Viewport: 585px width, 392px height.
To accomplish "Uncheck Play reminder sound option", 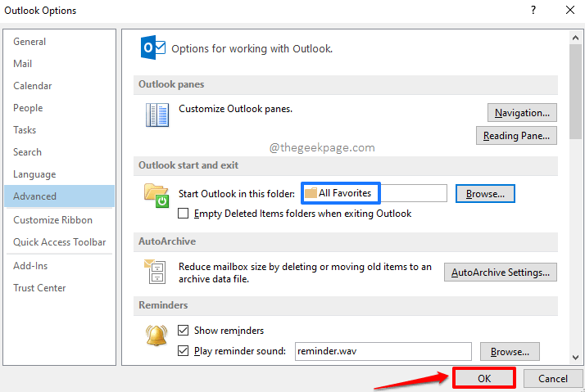I will coord(184,351).
